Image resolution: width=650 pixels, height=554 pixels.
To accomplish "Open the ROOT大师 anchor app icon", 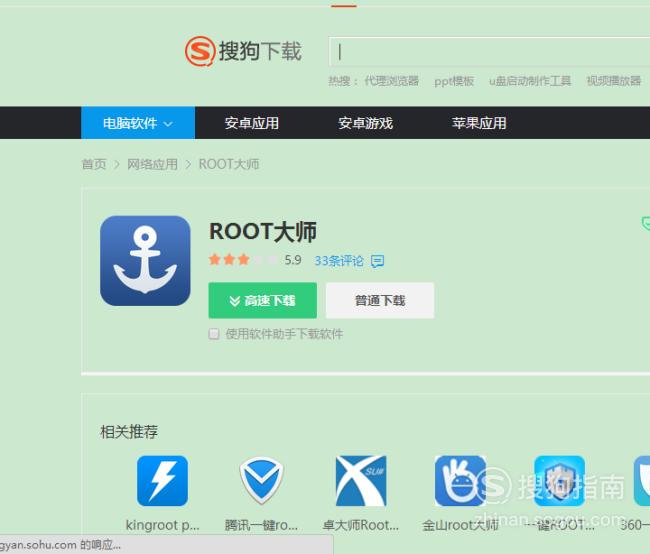I will point(145,261).
